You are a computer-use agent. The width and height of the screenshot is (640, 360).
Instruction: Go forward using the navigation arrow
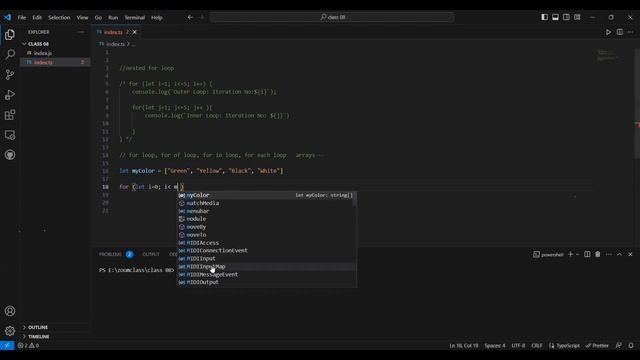tap(202, 17)
